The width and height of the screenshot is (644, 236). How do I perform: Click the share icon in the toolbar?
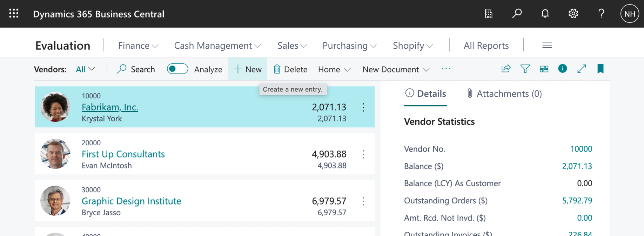coord(506,69)
